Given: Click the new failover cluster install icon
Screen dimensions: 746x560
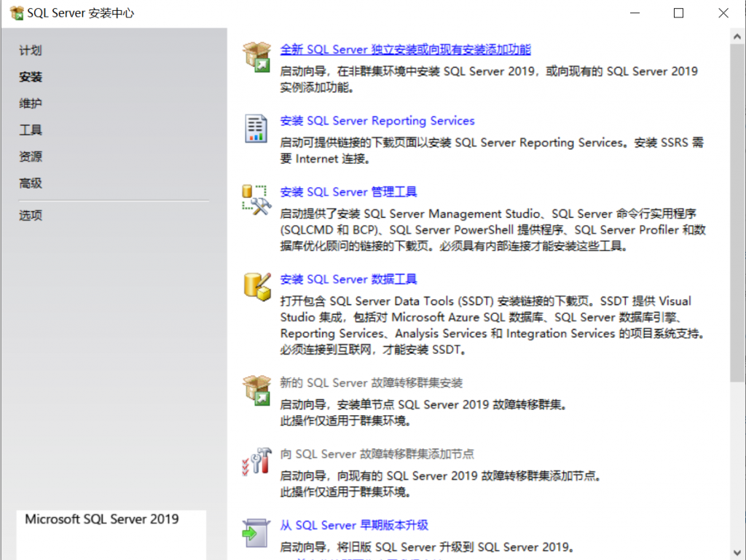Looking at the screenshot, I should 257,390.
